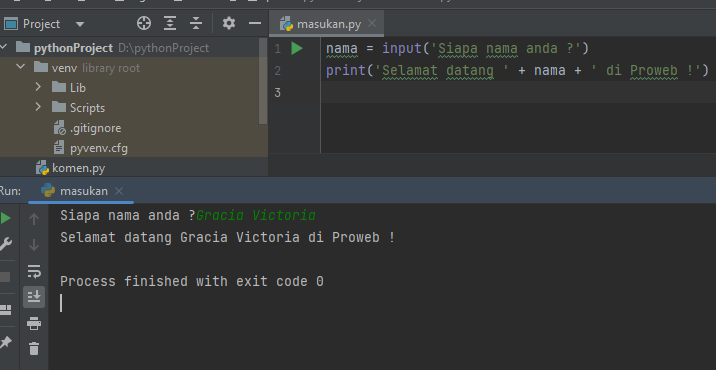Run the script from the line 1 gutter arrow
This screenshot has height=370, width=716.
pyautogui.click(x=297, y=48)
